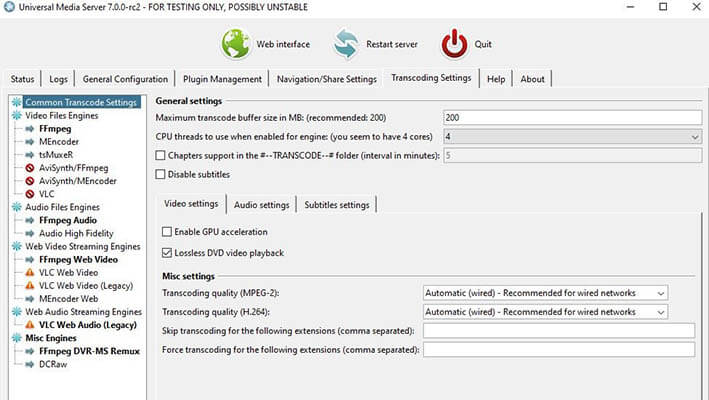
Task: Open the Plugin Management tab
Action: (222, 79)
